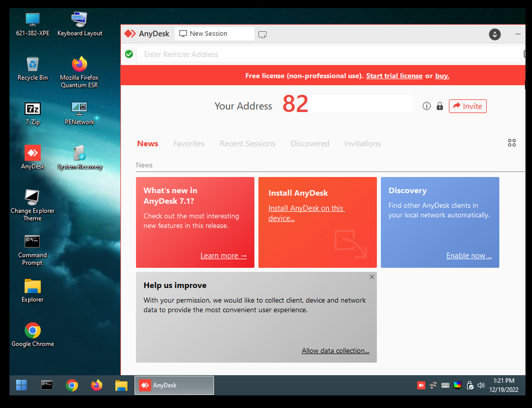The width and height of the screenshot is (532, 408).
Task: Click Install AnyDesk on this device link
Action: click(306, 213)
